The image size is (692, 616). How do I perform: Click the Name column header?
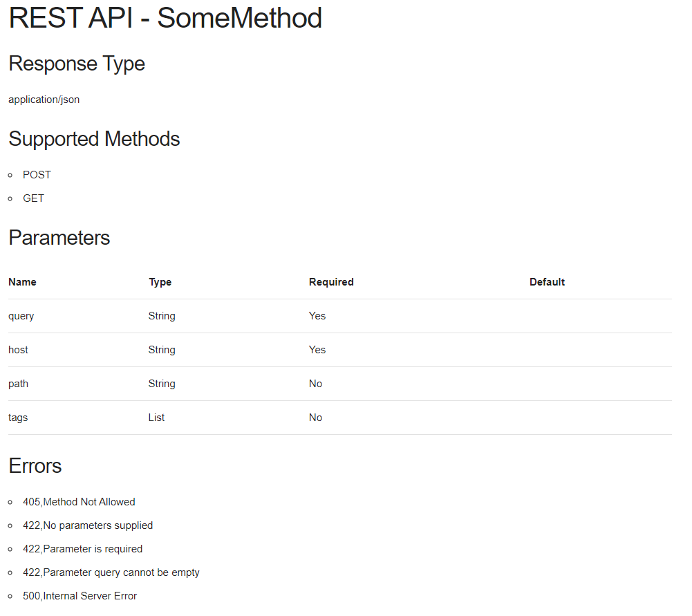tap(22, 282)
